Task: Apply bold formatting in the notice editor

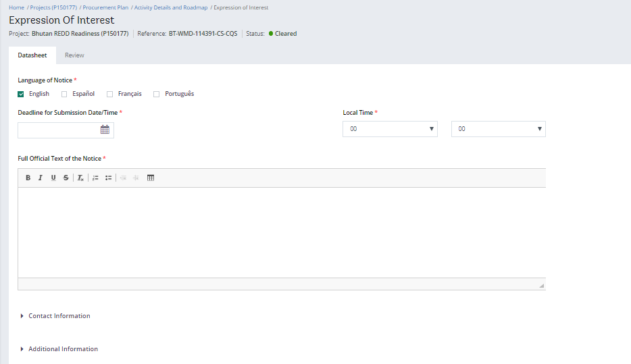Action: click(x=28, y=178)
